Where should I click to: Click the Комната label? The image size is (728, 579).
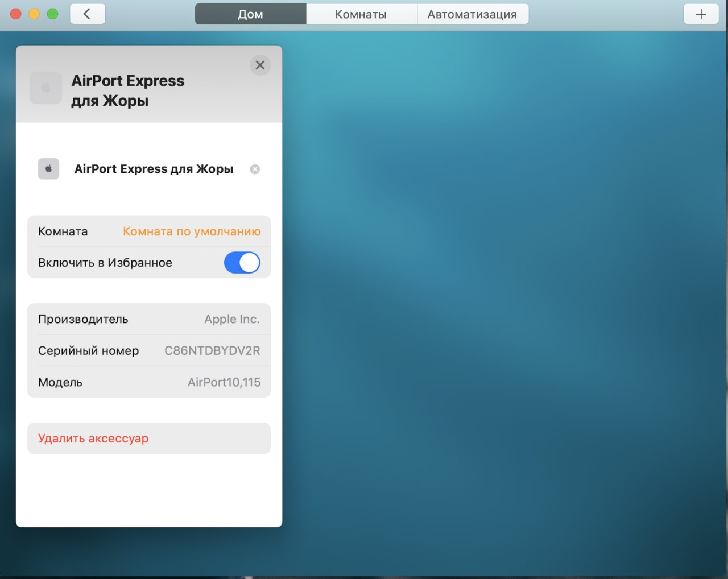pyautogui.click(x=63, y=231)
